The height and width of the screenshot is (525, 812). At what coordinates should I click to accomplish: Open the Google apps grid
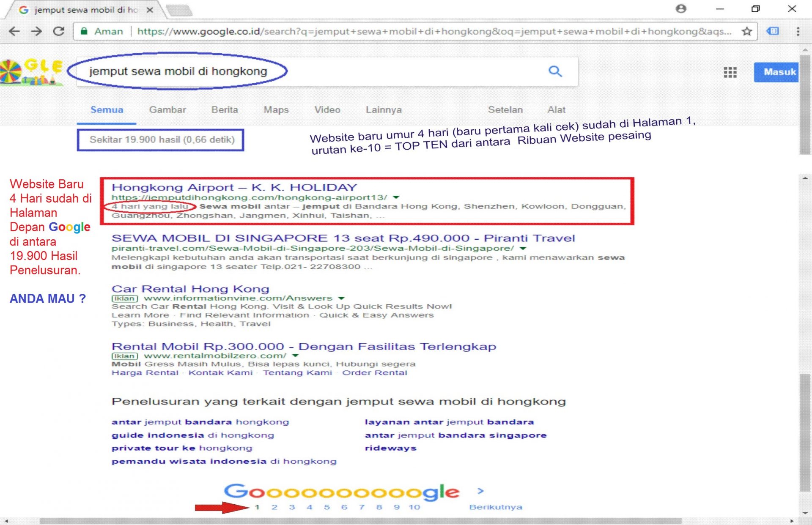[x=730, y=72]
